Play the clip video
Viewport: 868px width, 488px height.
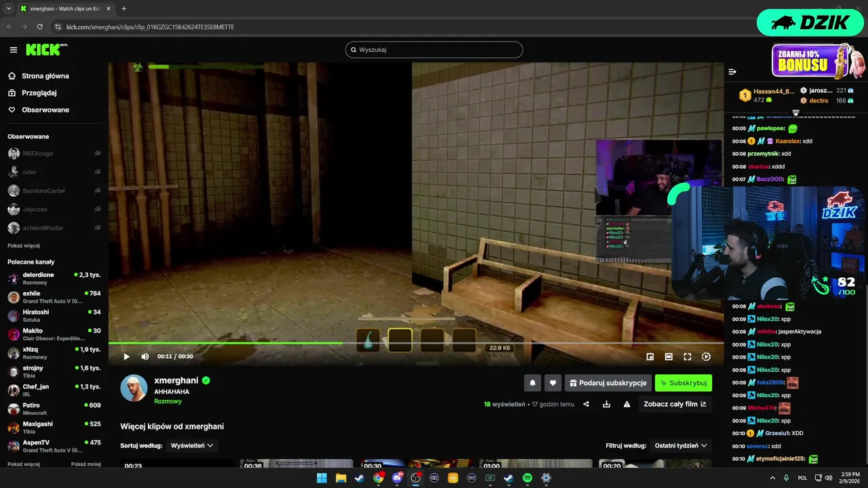click(x=126, y=357)
